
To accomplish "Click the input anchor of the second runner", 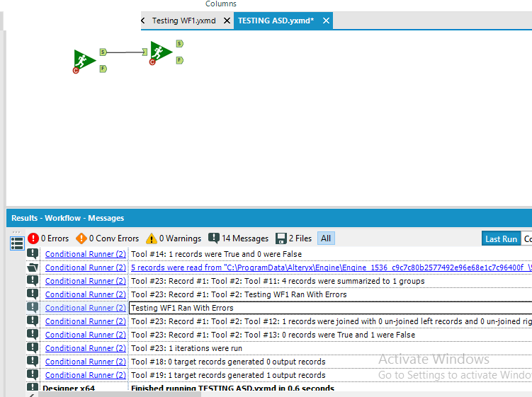I will 145,52.
